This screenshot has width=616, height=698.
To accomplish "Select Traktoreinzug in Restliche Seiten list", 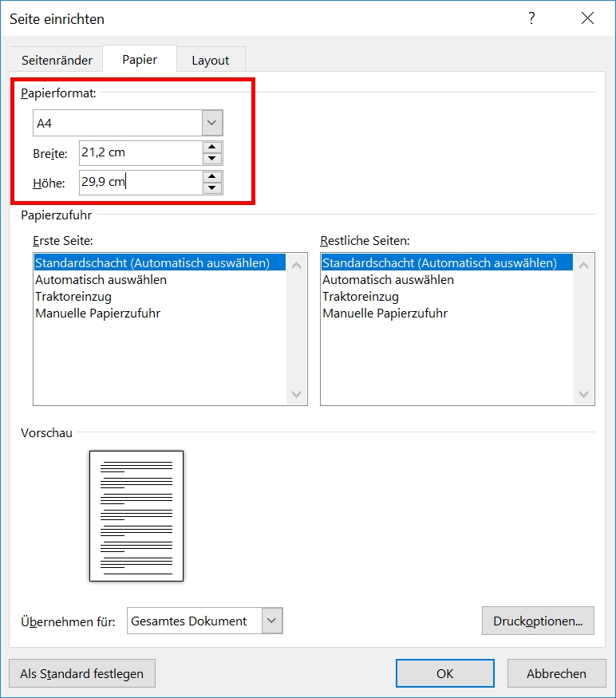I will (x=360, y=297).
